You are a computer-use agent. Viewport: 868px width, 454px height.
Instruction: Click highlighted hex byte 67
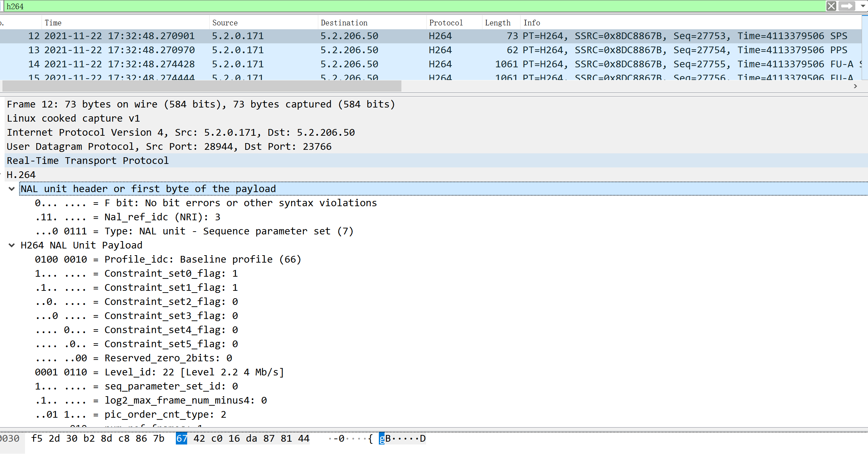(x=181, y=438)
